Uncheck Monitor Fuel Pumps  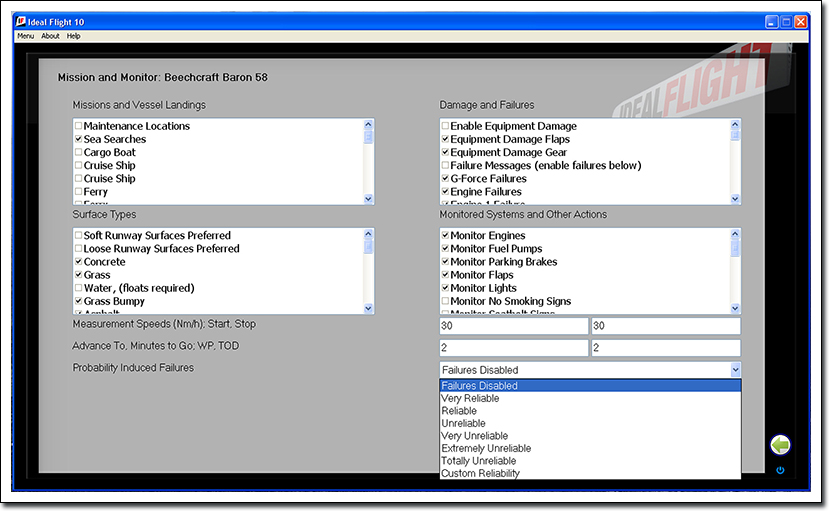(445, 248)
